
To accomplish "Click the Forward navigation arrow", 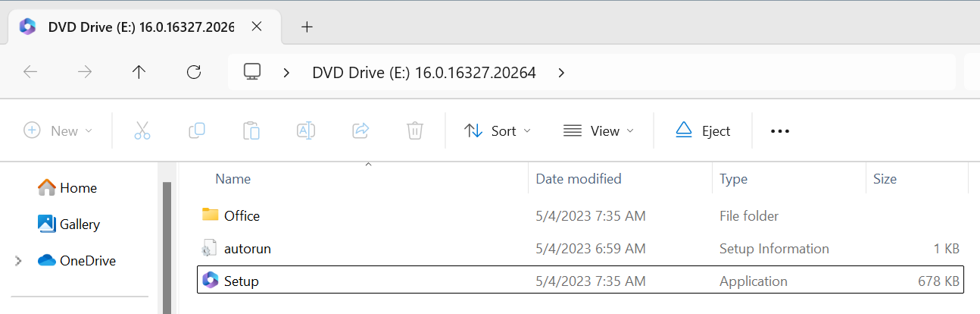I will point(85,72).
